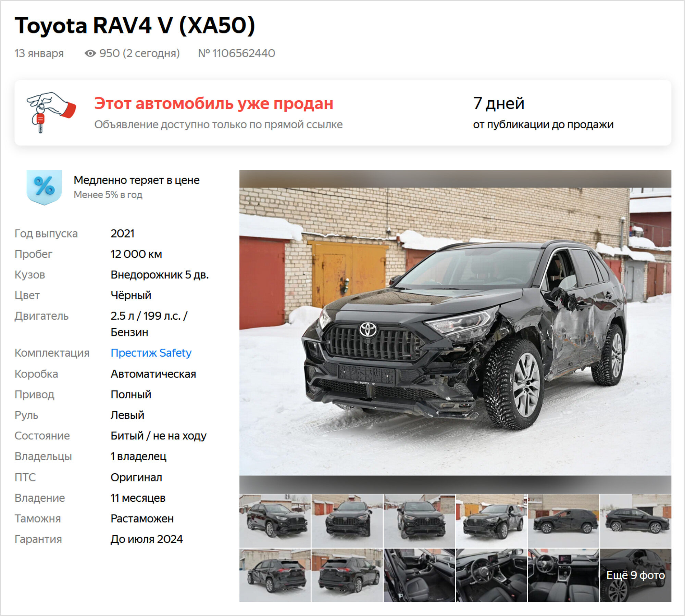Screen dimensions: 685x616
Task: Click the hand holding car keys icon
Action: 51,112
